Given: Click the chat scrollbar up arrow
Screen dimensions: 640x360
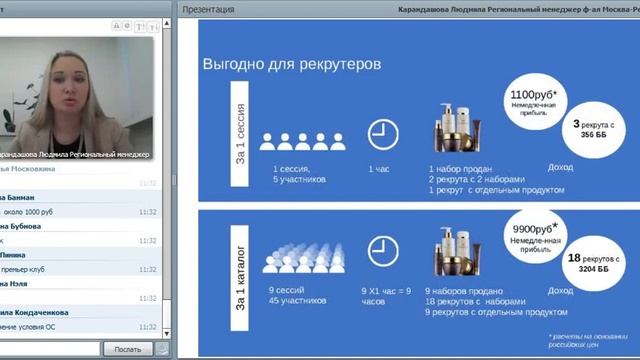Looking at the screenshot, I should click(x=167, y=24).
